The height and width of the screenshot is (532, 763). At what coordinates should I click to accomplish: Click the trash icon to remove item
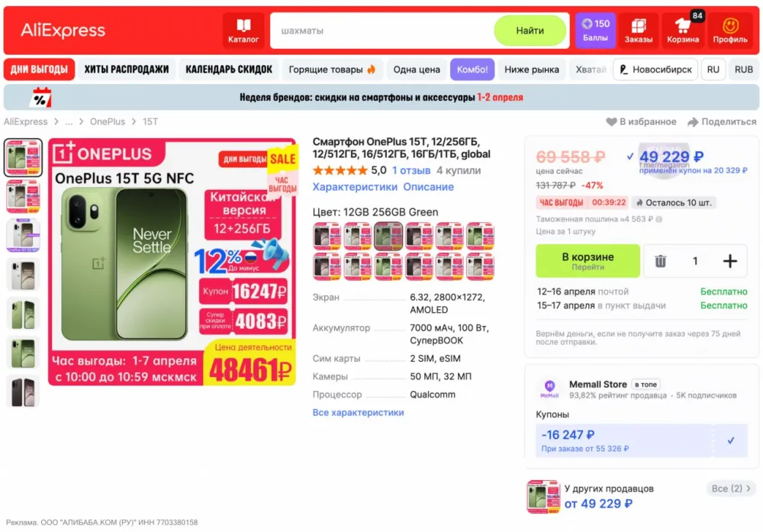point(660,261)
